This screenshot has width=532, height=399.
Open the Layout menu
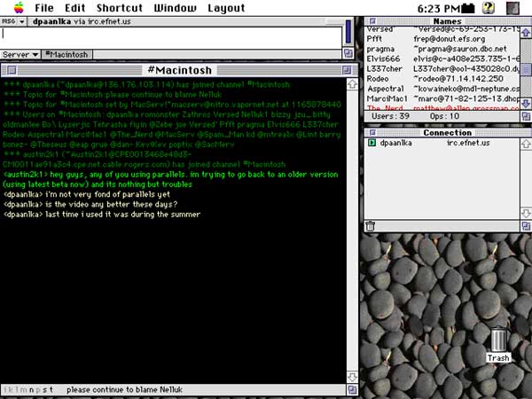pos(226,8)
